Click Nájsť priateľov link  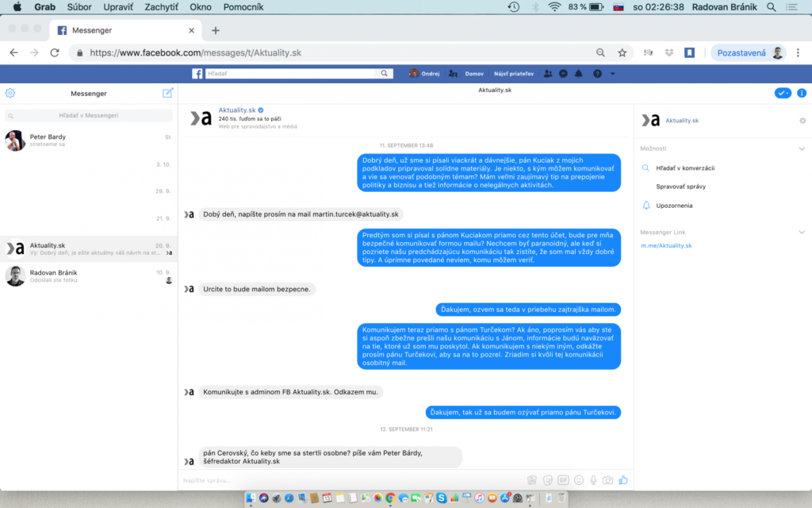click(x=514, y=74)
